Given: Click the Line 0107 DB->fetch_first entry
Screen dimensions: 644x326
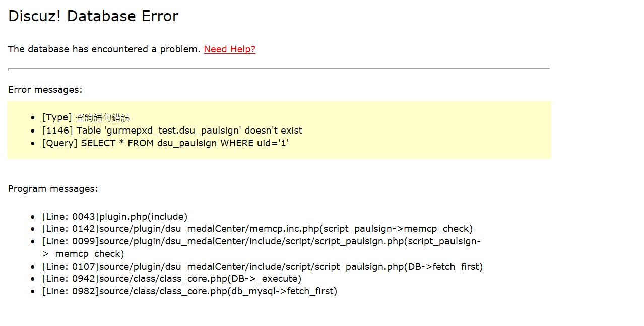Looking at the screenshot, I should coord(263,266).
